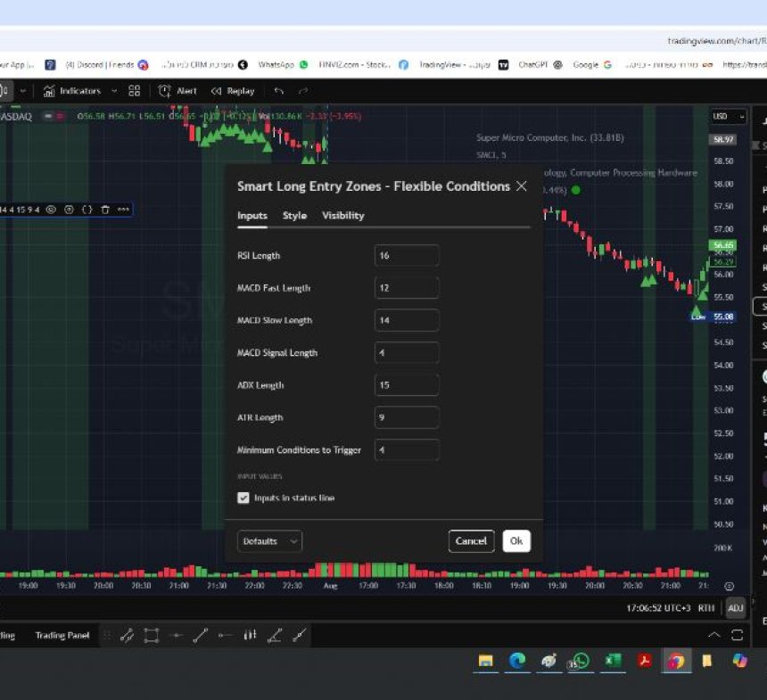The image size is (767, 700).
Task: Create a new Alert
Action: [177, 91]
